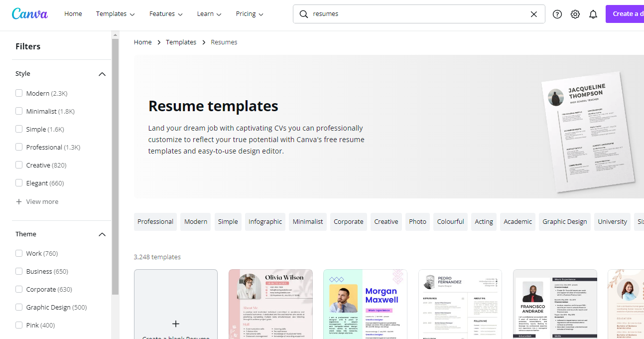
Task: Open the Features dropdown menu
Action: coord(166,14)
